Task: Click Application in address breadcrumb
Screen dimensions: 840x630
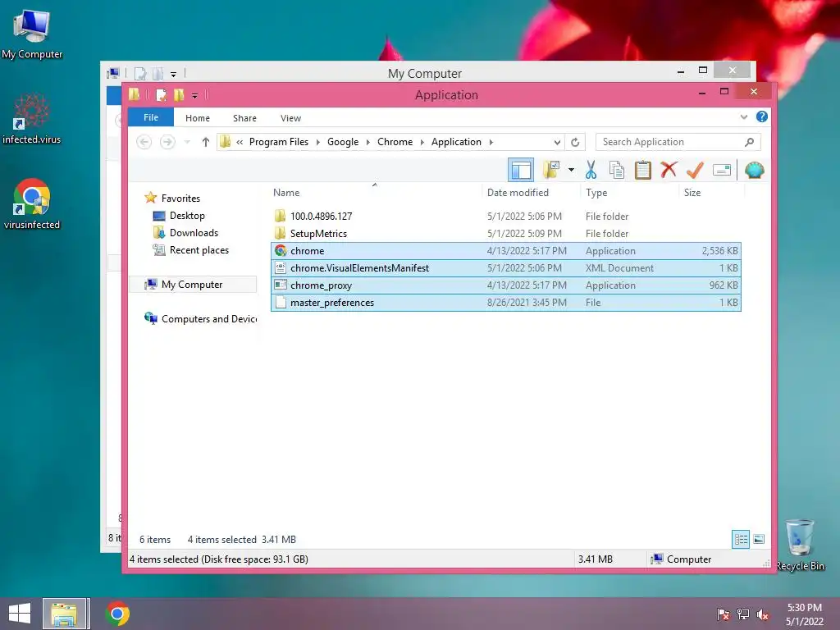Action: coord(456,142)
